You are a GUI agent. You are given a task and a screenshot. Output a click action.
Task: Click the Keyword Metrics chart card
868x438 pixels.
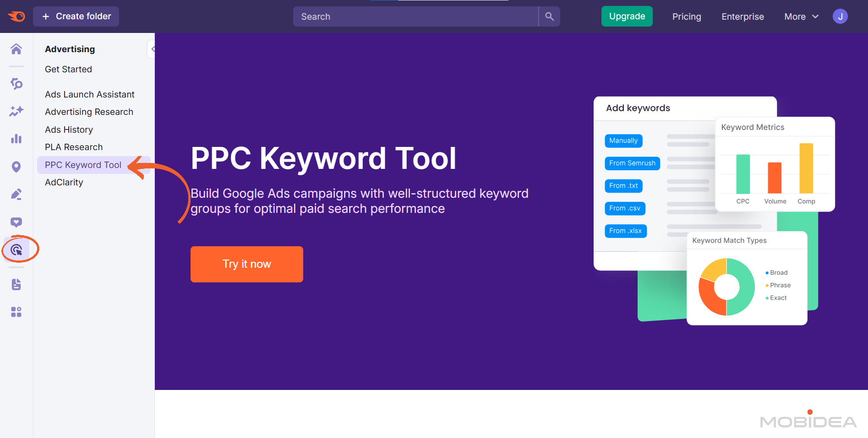pos(775,164)
